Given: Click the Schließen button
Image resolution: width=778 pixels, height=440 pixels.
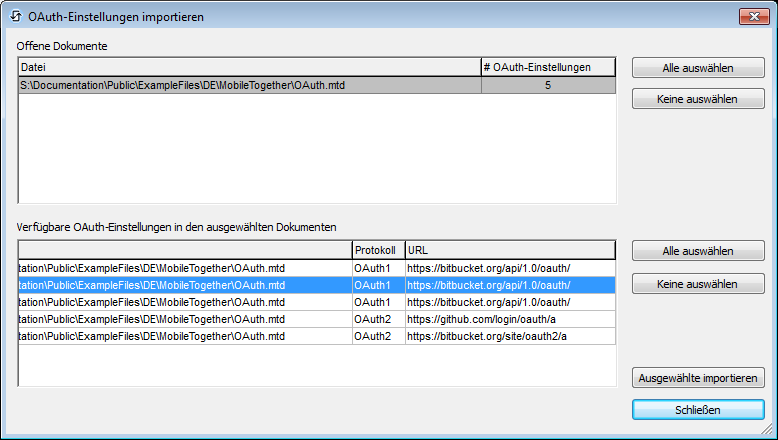Looking at the screenshot, I should pyautogui.click(x=698, y=410).
